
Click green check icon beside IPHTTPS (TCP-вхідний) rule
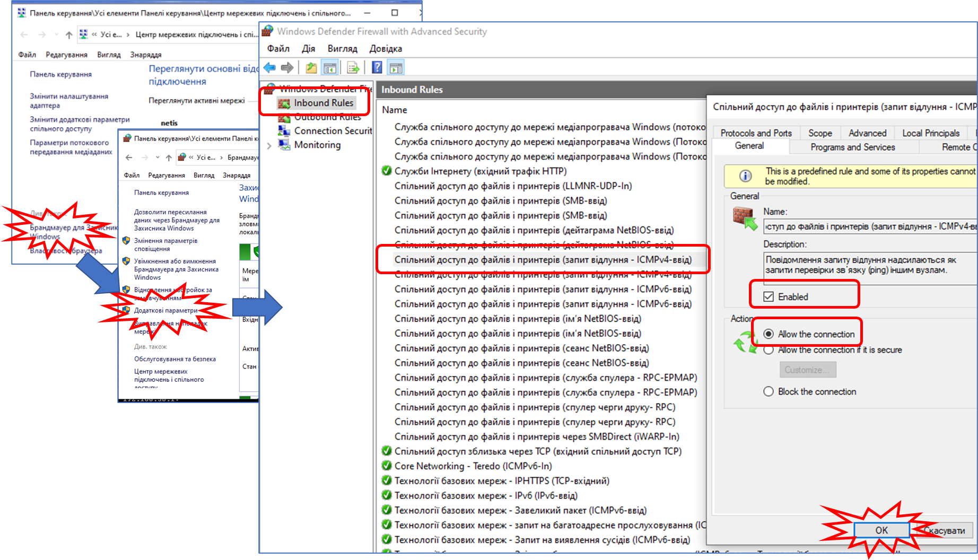pyautogui.click(x=387, y=480)
